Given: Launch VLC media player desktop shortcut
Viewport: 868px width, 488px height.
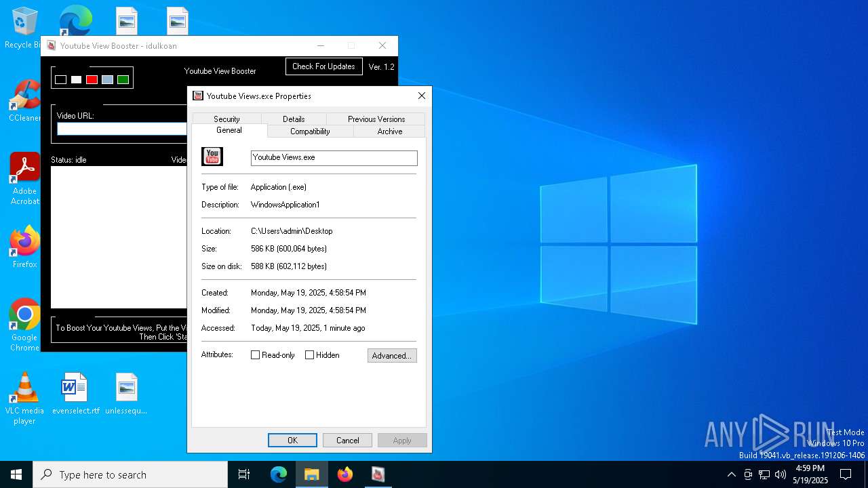Looking at the screenshot, I should tap(24, 398).
